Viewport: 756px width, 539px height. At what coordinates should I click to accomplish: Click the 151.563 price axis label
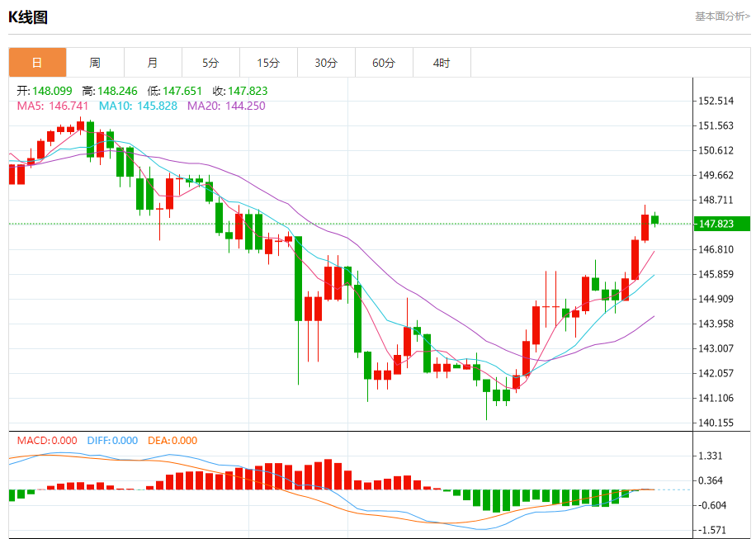tap(716, 125)
